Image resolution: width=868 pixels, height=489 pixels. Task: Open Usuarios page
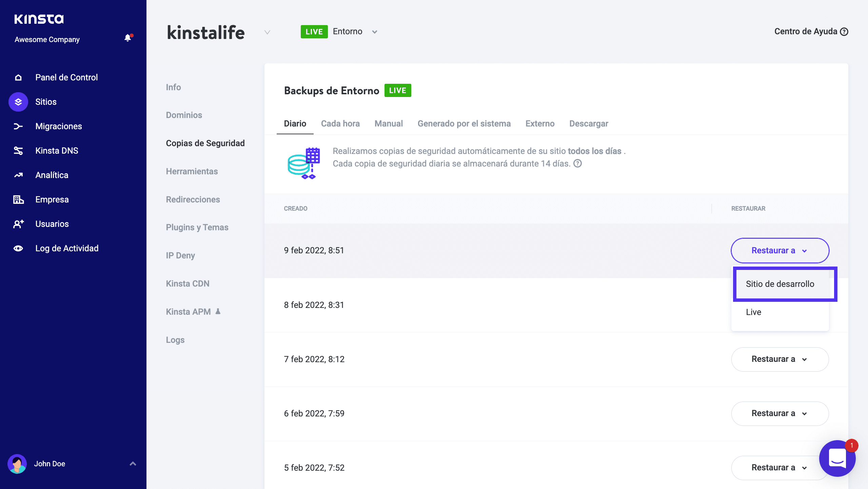[x=52, y=224]
